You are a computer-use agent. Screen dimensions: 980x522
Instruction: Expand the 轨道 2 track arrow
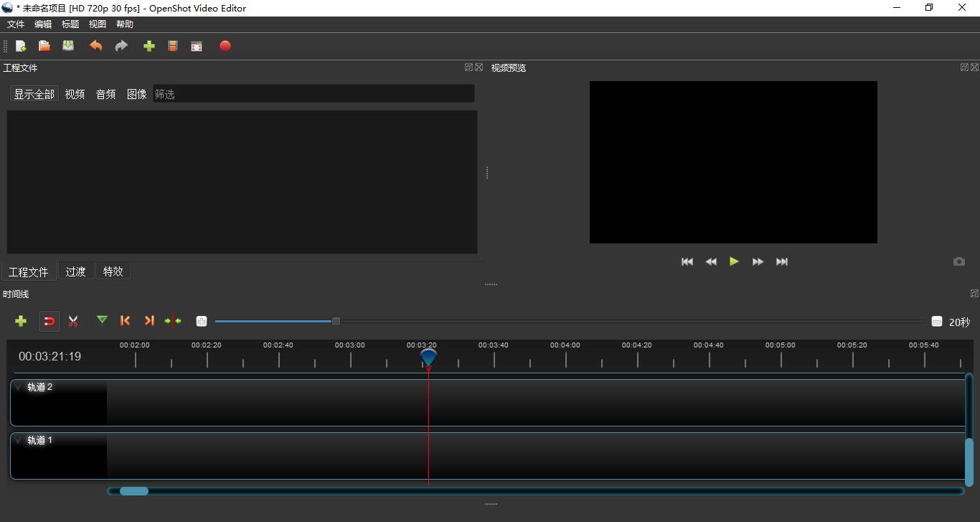pos(18,387)
